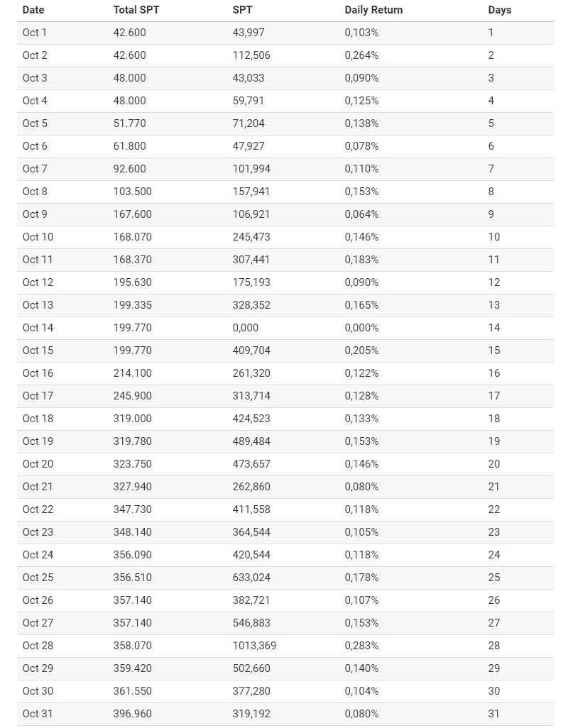
Task: Select the Oct 10 date cell
Action: (38, 237)
